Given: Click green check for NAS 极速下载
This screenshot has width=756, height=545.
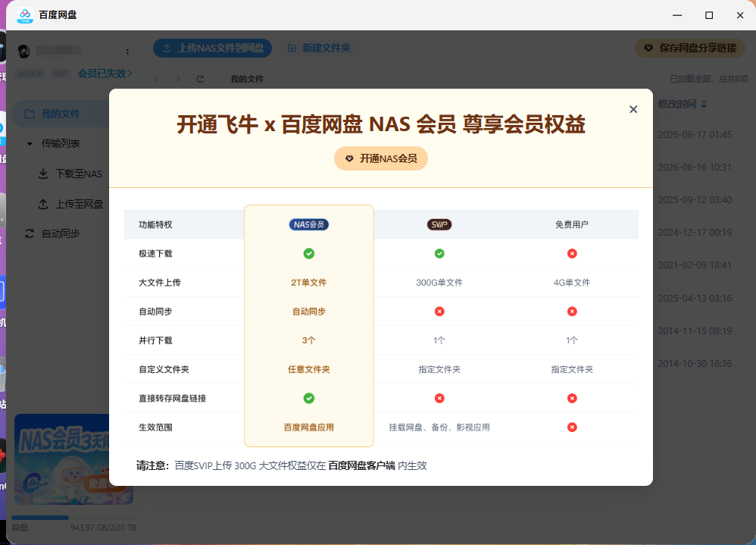Looking at the screenshot, I should coord(309,253).
